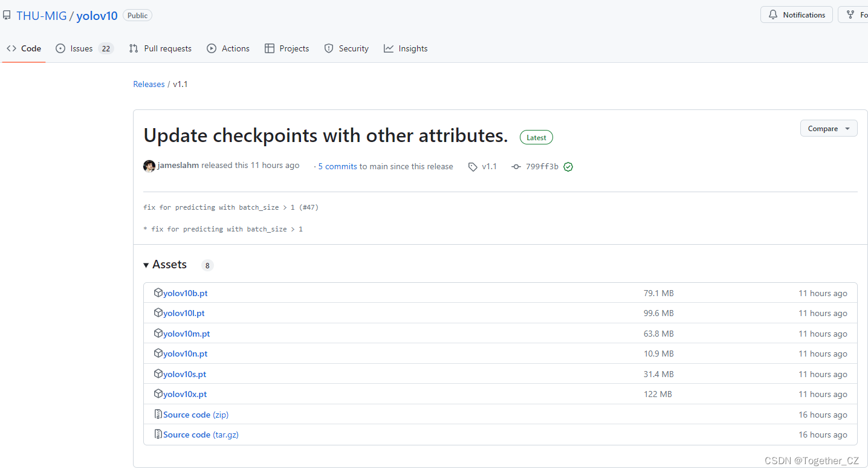The height and width of the screenshot is (472, 868).
Task: Click package icon beside yolov10x.pt
Action: pyautogui.click(x=158, y=393)
